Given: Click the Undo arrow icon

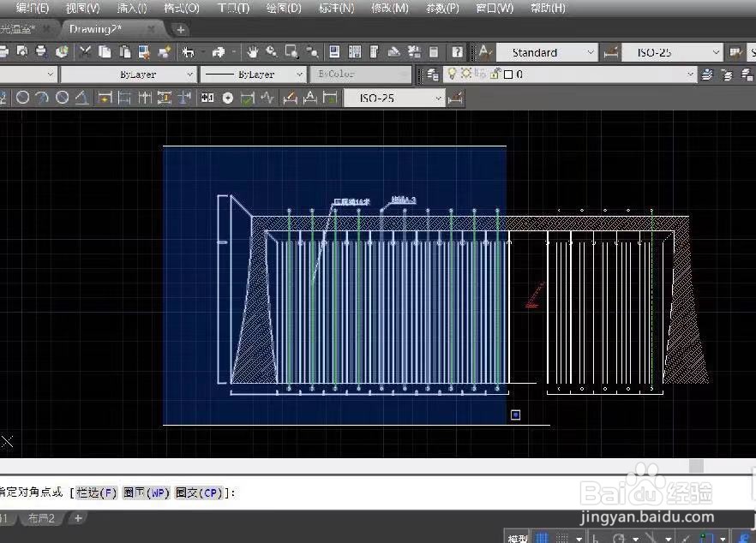Looking at the screenshot, I should 188,51.
